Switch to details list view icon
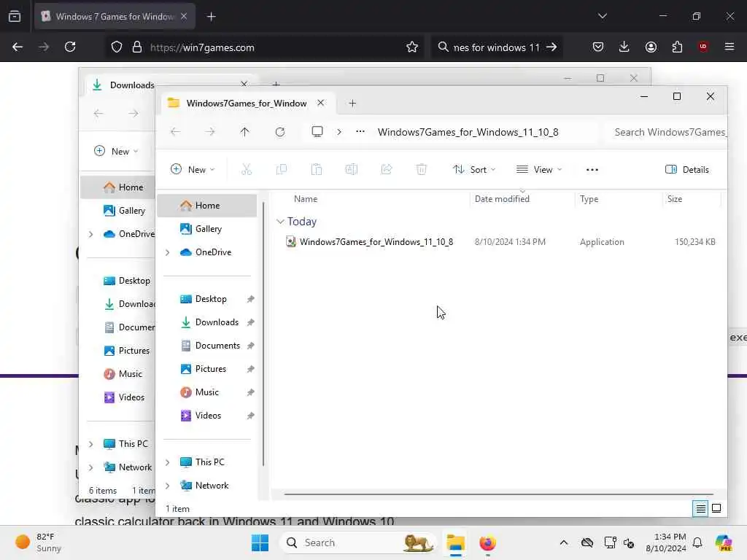 (701, 509)
